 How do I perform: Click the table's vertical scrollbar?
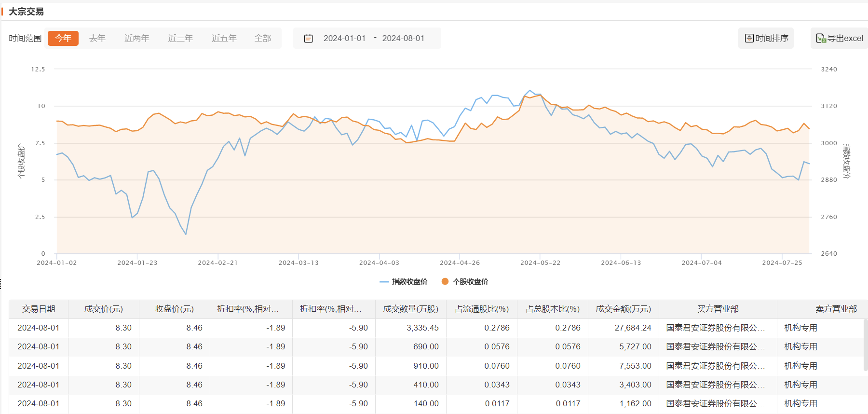click(x=865, y=345)
